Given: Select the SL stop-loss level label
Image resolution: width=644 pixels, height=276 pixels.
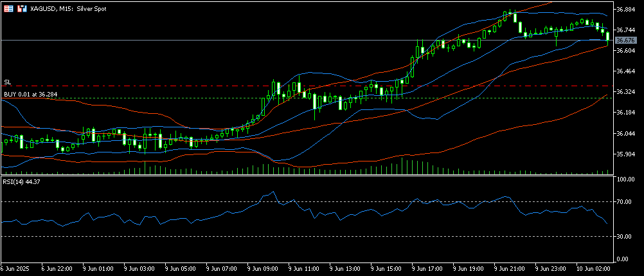Looking at the screenshot, I should click(7, 82).
